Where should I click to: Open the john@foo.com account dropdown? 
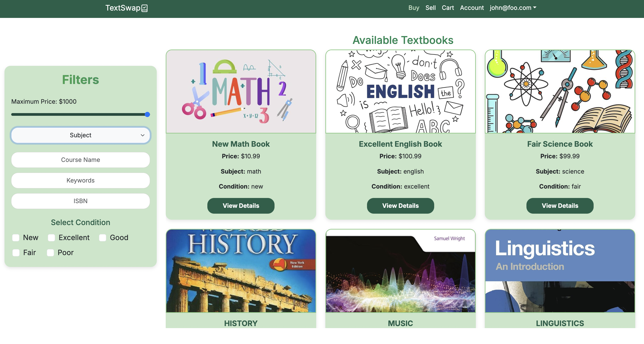pos(513,8)
